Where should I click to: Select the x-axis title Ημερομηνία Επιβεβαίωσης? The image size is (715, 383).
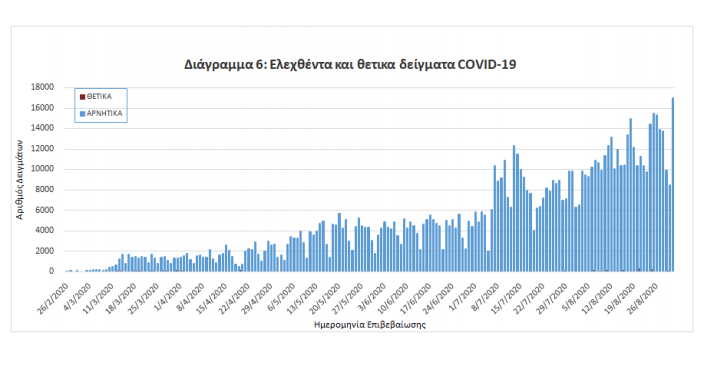click(x=370, y=325)
